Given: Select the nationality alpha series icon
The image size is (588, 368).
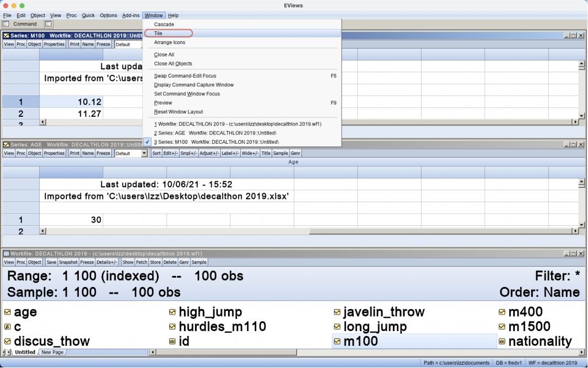Looking at the screenshot, I should click(502, 342).
